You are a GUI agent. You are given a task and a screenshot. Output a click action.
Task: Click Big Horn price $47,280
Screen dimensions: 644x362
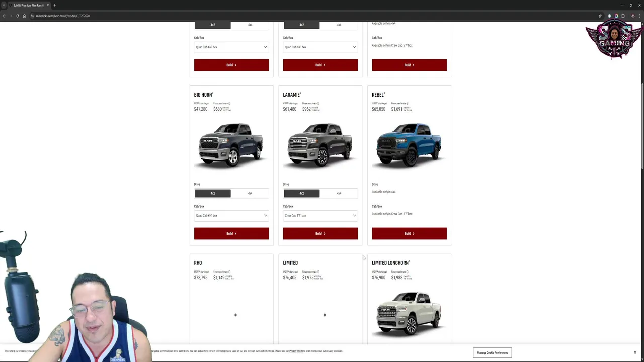201,109
